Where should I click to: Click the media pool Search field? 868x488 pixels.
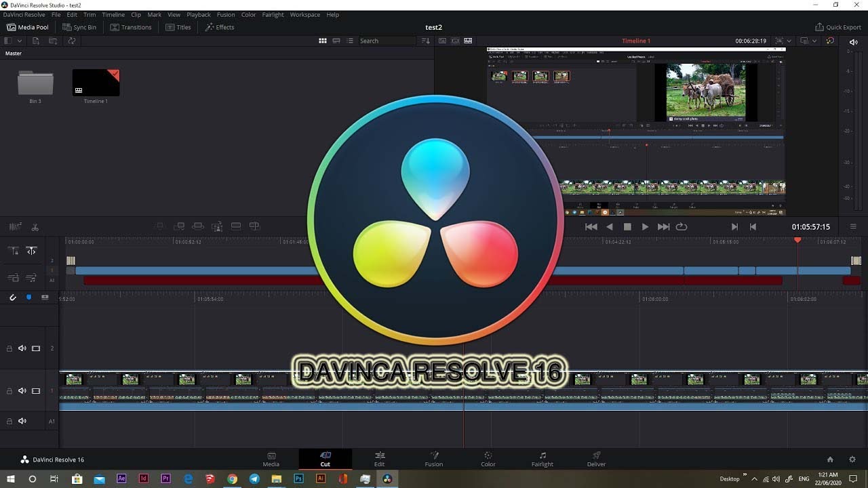coord(387,41)
